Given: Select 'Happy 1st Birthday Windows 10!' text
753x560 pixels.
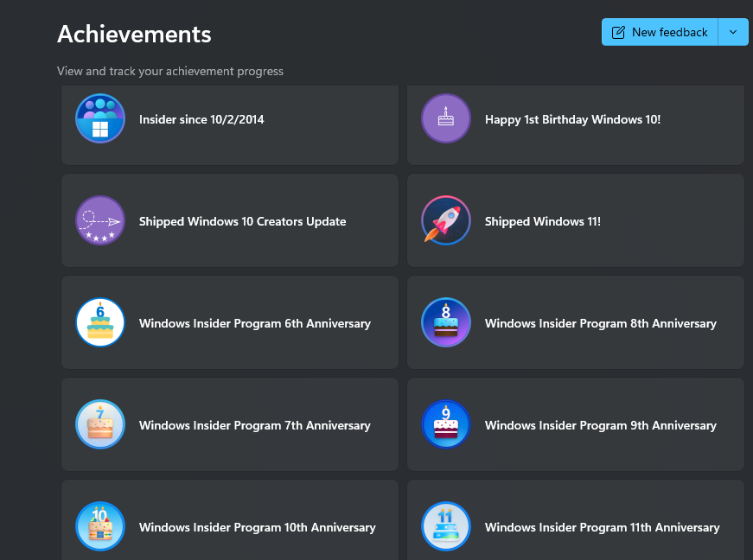Looking at the screenshot, I should pyautogui.click(x=573, y=119).
